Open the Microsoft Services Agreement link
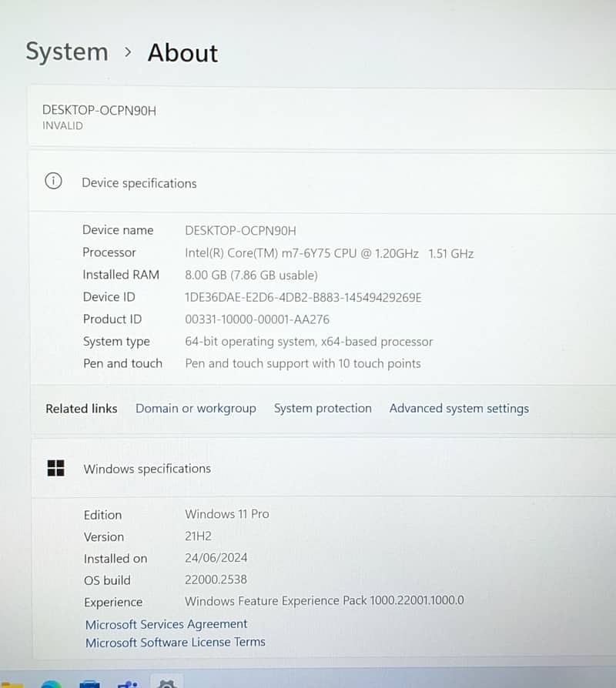Viewport: 616px width, 688px height. [166, 624]
